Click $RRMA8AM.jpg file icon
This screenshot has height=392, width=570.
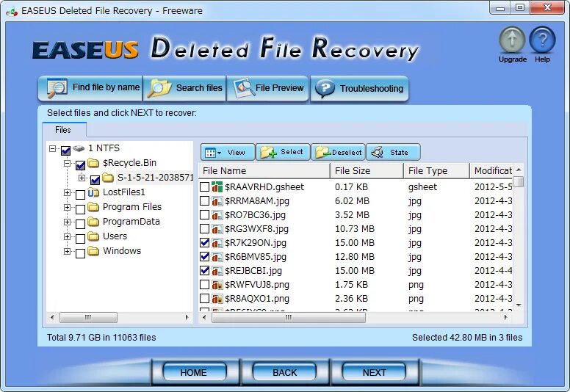point(217,201)
